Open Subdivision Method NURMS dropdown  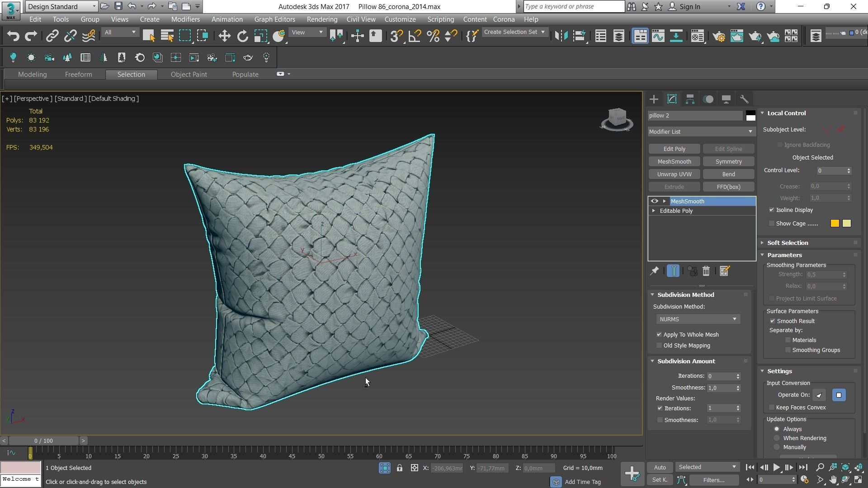coord(698,319)
